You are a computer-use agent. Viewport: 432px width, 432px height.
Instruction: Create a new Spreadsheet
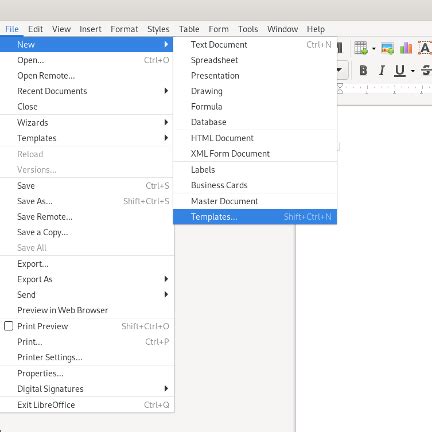[255, 60]
